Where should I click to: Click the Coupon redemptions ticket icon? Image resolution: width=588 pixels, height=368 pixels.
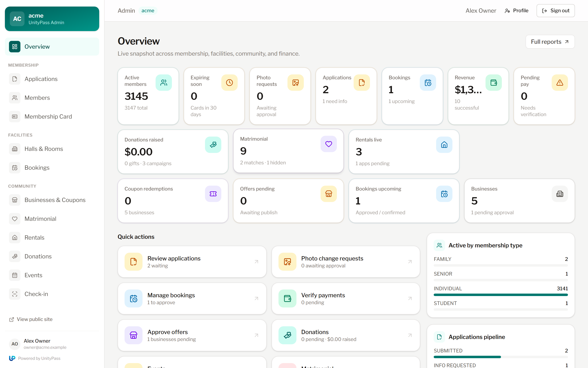coord(213,194)
